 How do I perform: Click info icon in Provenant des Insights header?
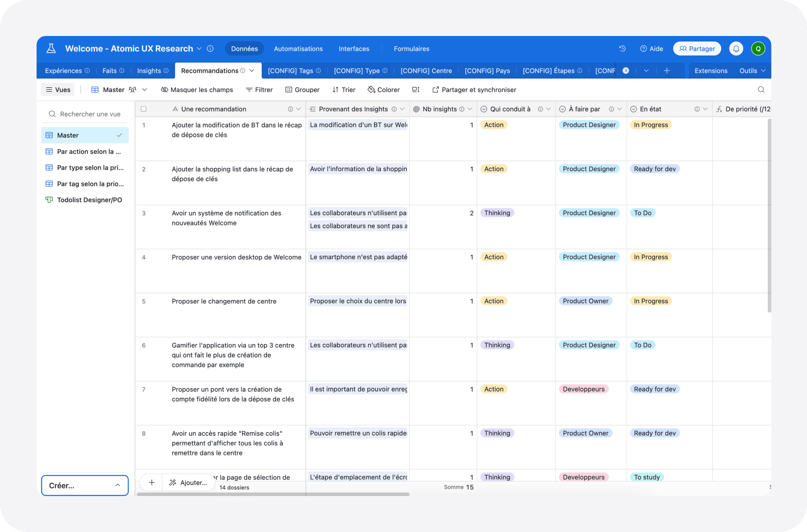(x=394, y=109)
